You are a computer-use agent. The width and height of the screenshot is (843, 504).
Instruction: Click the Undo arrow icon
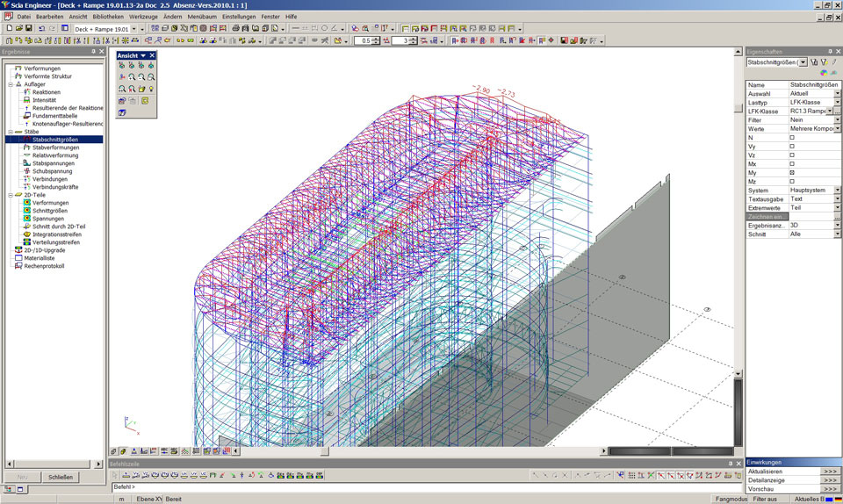point(41,29)
